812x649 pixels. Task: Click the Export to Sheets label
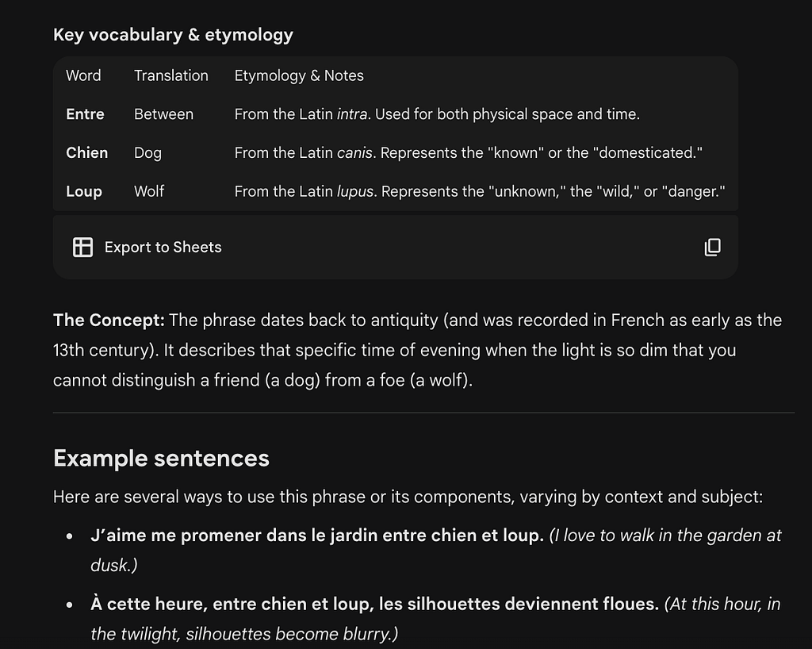(163, 247)
